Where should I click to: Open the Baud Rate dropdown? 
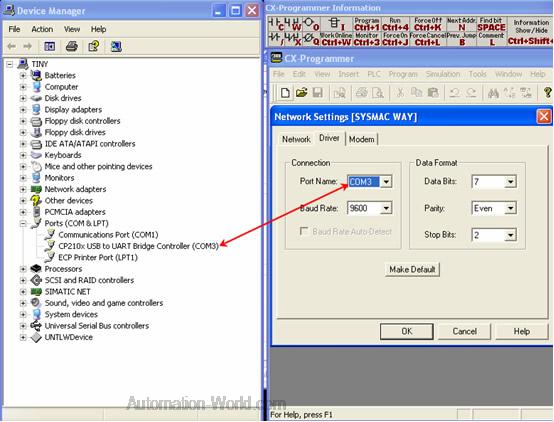click(x=386, y=208)
